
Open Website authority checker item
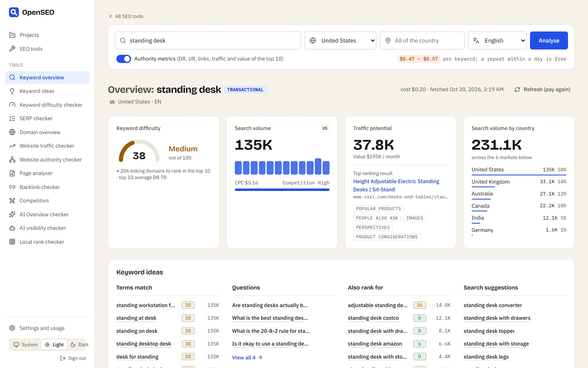tap(47, 160)
